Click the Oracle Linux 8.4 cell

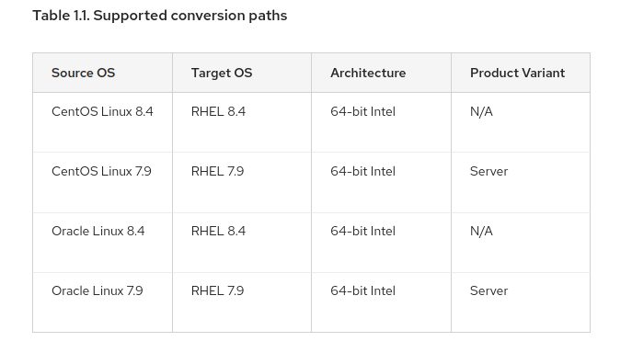pyautogui.click(x=98, y=231)
